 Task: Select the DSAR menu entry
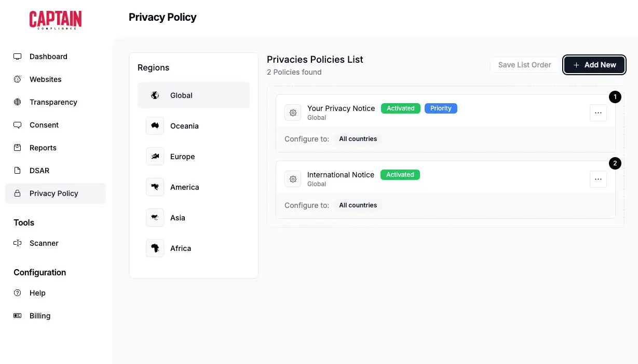click(x=39, y=171)
